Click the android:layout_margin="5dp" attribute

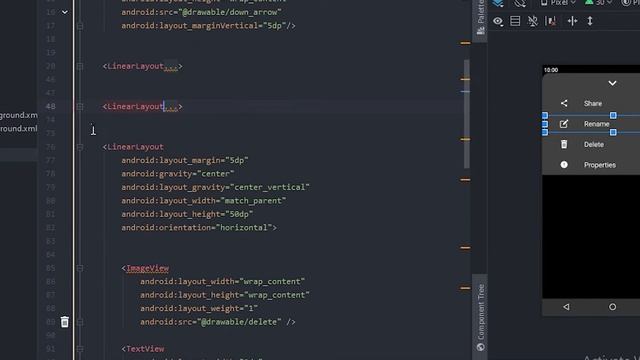coord(184,160)
